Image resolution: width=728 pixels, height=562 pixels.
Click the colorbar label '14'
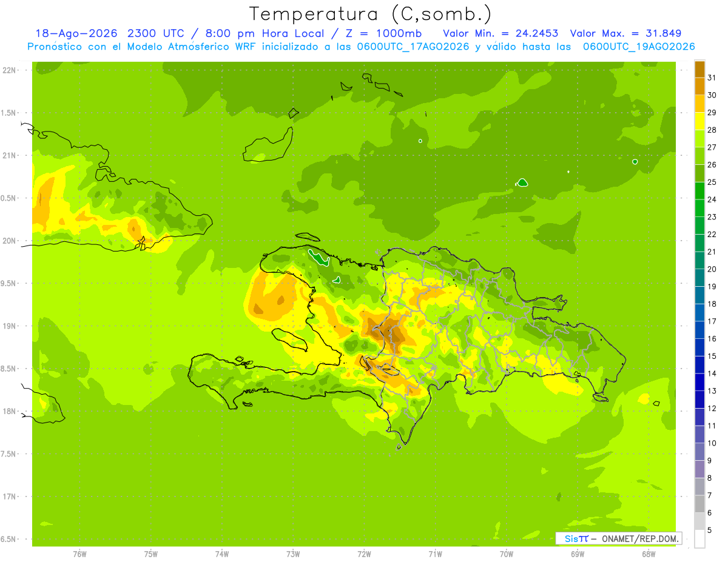point(712,373)
